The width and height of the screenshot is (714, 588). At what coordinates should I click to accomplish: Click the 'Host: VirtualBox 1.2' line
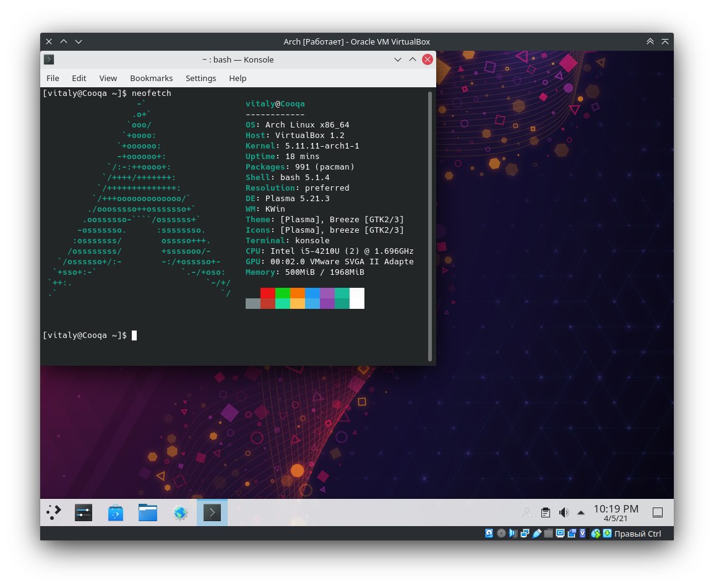pyautogui.click(x=295, y=135)
